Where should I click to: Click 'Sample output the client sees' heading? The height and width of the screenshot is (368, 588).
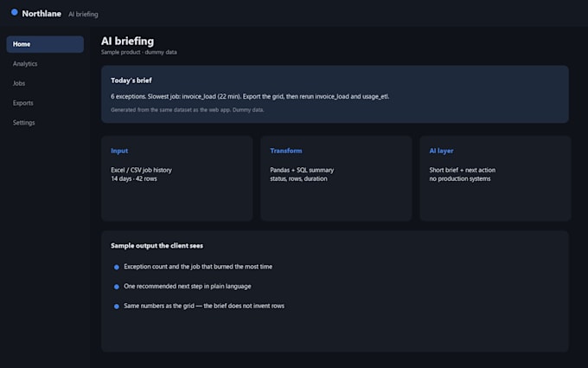pyautogui.click(x=157, y=246)
